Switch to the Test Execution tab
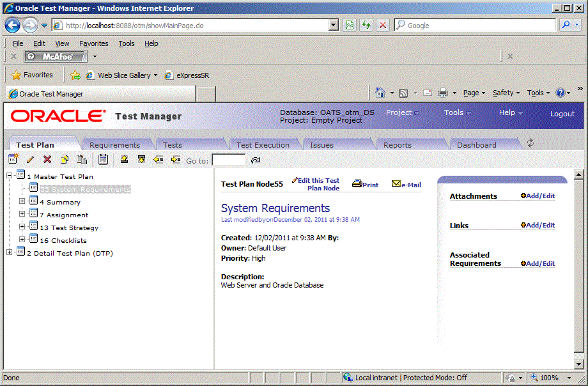The height and width of the screenshot is (386, 588). click(263, 145)
